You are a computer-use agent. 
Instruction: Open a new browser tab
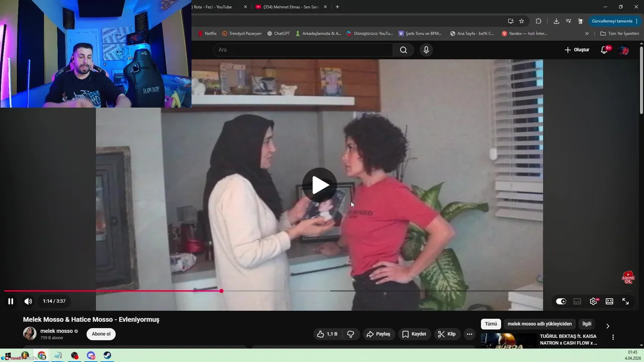click(x=337, y=7)
